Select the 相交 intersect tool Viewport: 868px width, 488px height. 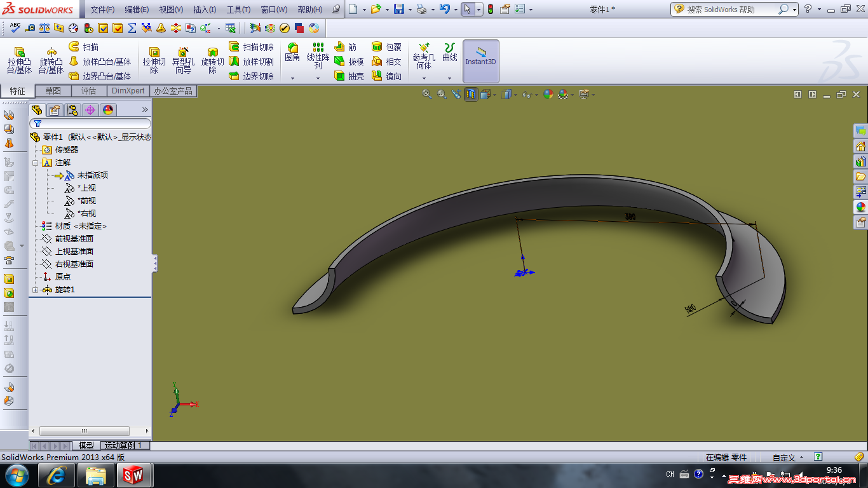click(x=386, y=62)
